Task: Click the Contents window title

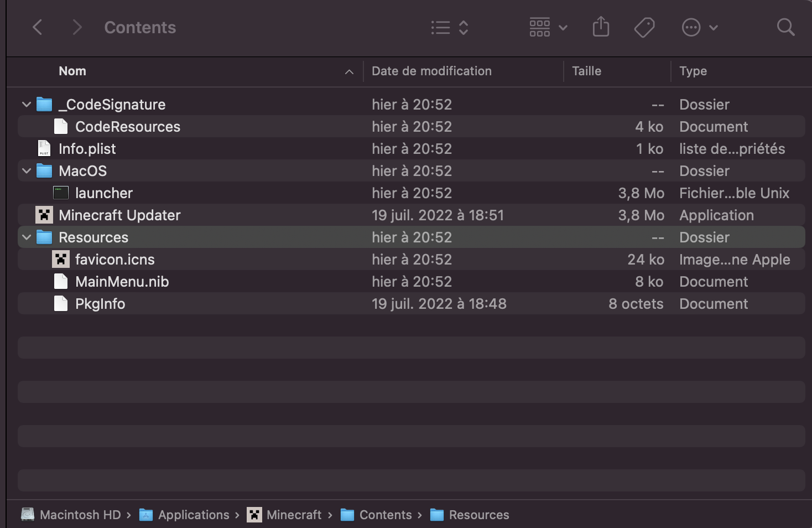Action: point(140,27)
